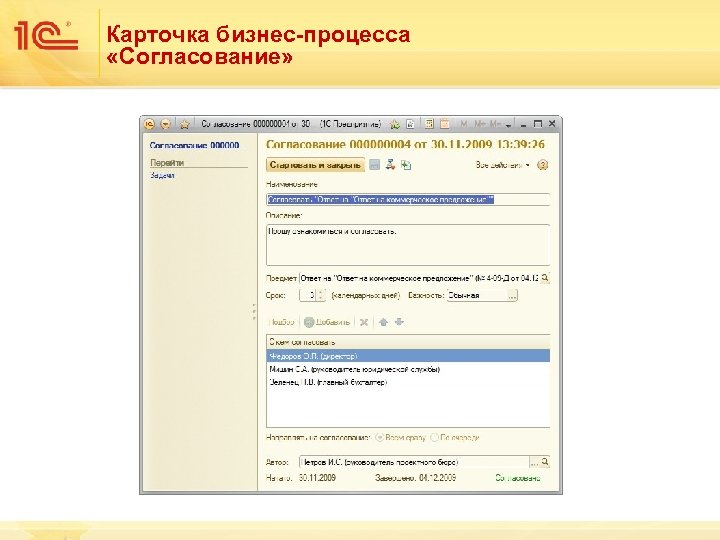
Task: Click the 'Важность' field showing 'Обычная'
Action: click(477, 295)
